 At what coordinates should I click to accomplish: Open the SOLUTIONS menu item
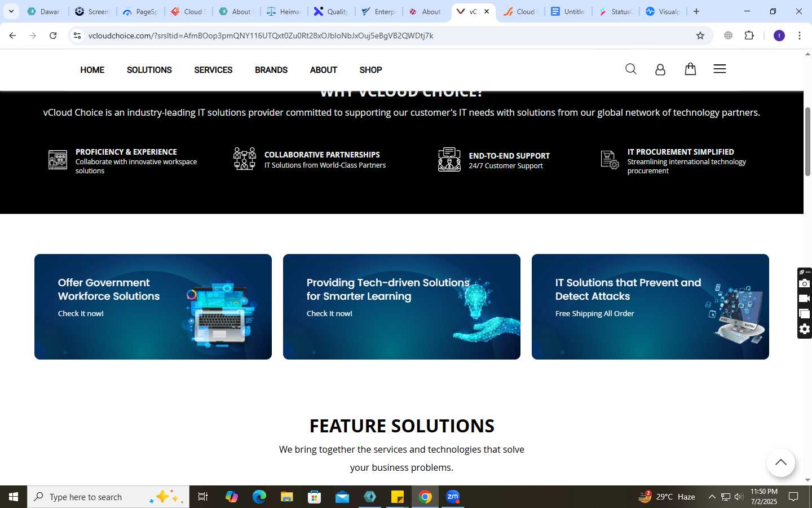click(149, 70)
